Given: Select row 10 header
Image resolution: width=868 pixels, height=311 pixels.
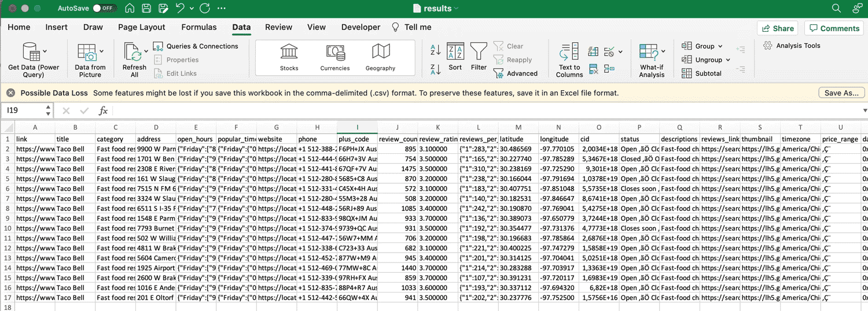Looking at the screenshot, I should [x=8, y=228].
